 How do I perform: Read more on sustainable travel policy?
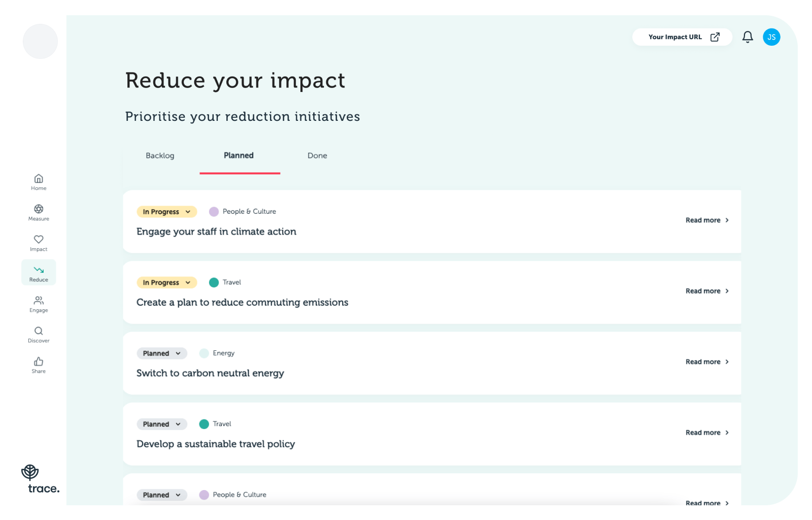[707, 433]
